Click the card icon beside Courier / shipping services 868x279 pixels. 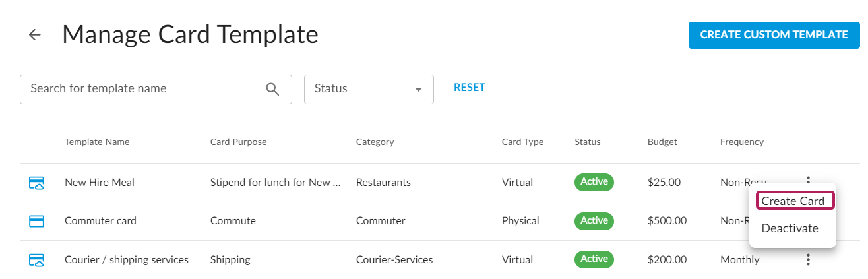(x=37, y=260)
